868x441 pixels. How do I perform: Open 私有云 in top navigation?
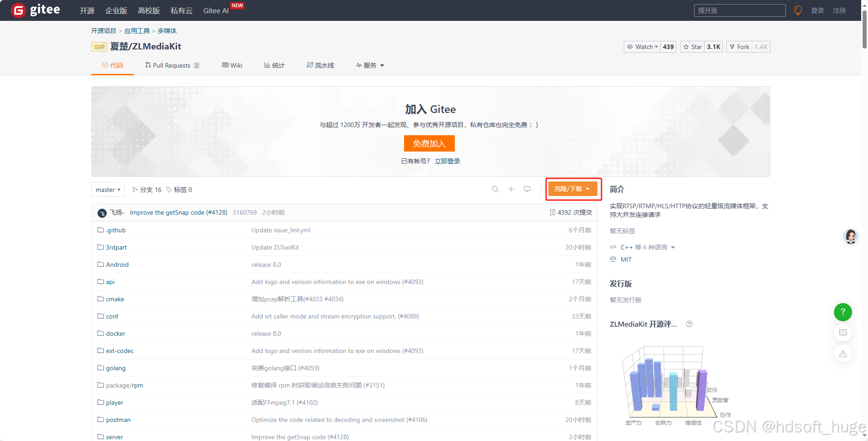[x=182, y=10]
